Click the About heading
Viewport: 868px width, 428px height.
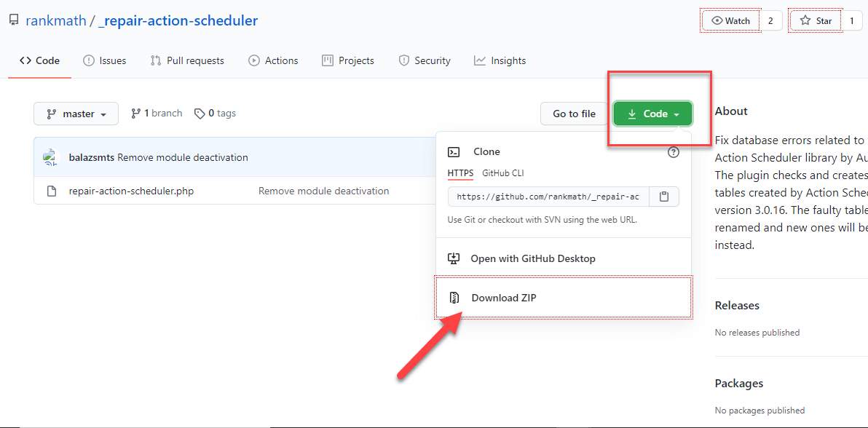[731, 111]
